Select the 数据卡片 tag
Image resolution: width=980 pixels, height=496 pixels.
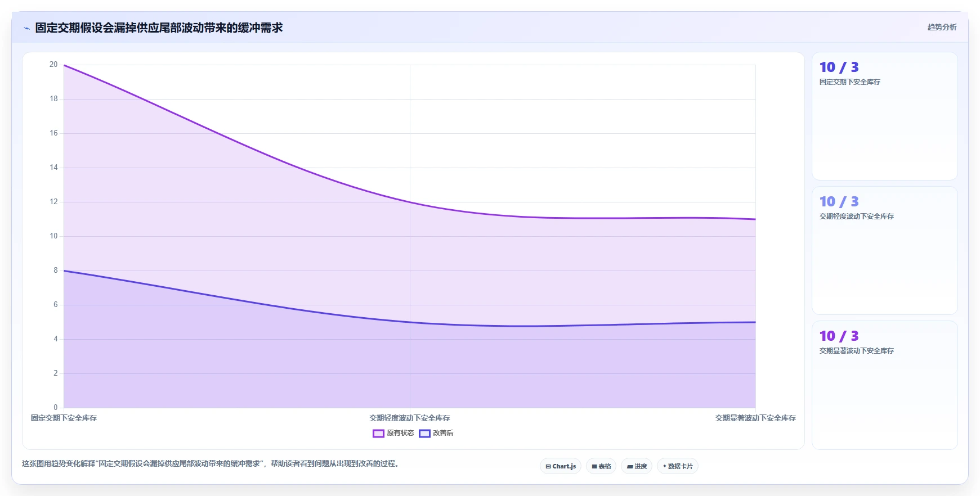pos(678,466)
